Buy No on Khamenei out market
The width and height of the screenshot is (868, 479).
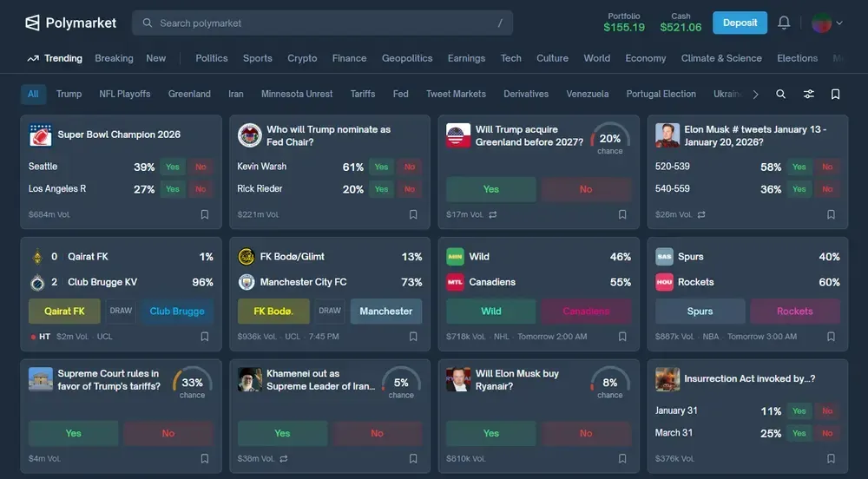(377, 433)
